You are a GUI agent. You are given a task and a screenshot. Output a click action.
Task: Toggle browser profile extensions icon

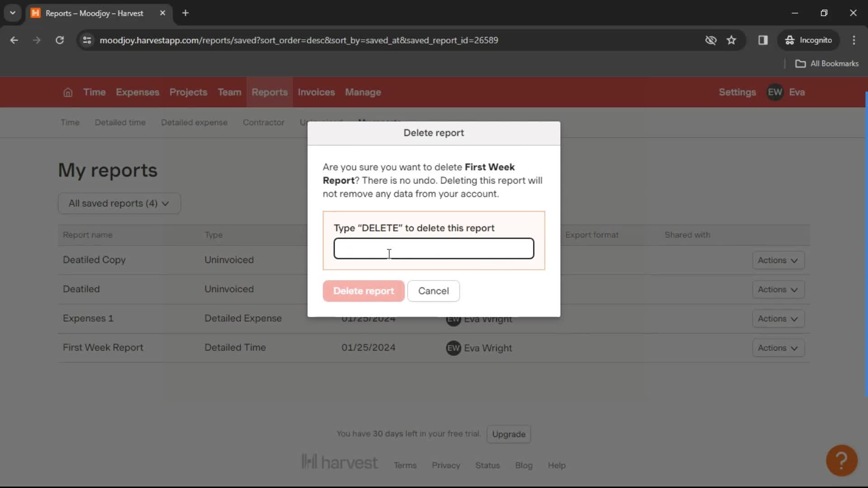pyautogui.click(x=764, y=40)
